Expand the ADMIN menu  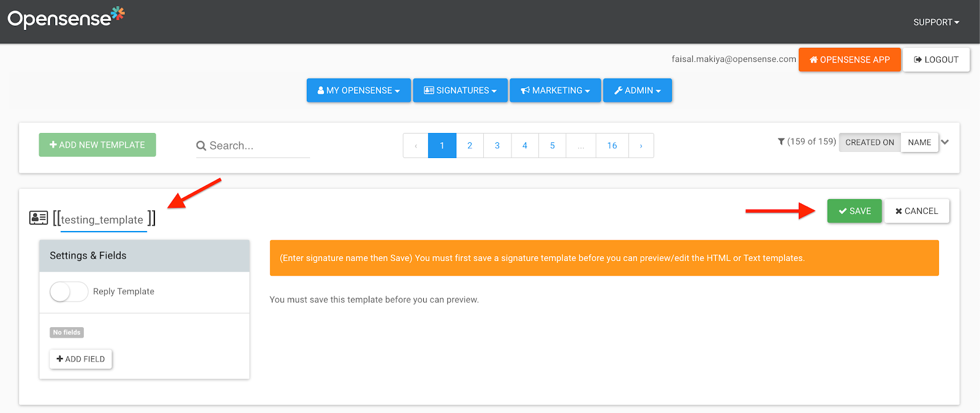coord(637,90)
